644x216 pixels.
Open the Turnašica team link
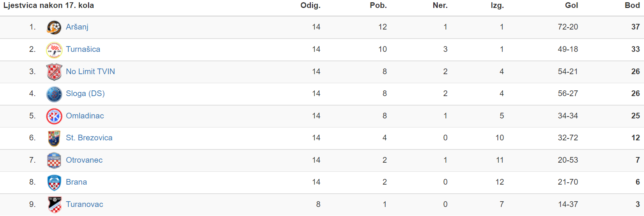coord(83,49)
